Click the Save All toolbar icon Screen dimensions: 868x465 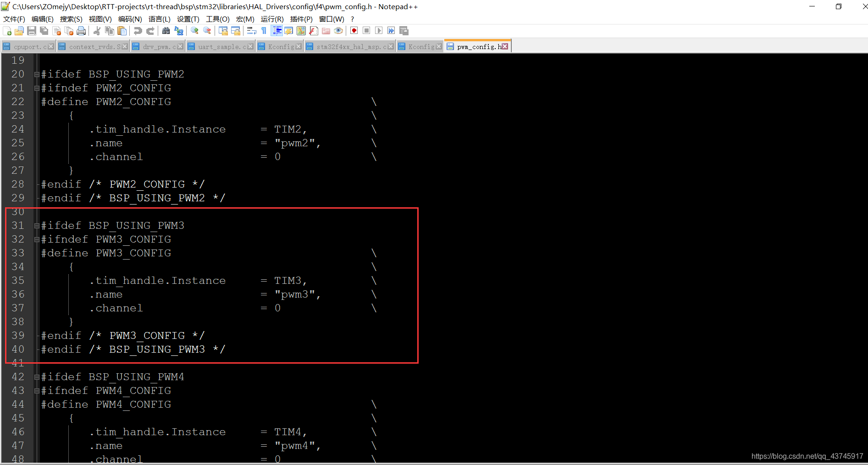click(x=44, y=31)
